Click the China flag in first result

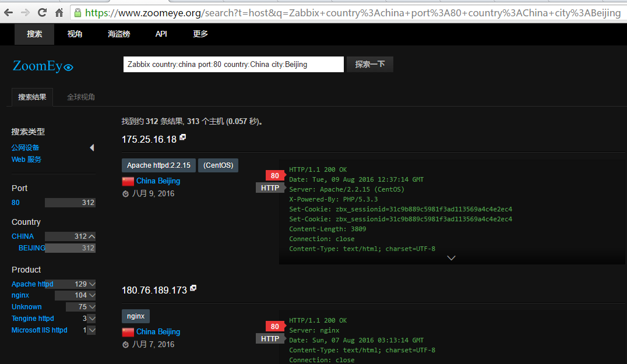click(x=128, y=181)
